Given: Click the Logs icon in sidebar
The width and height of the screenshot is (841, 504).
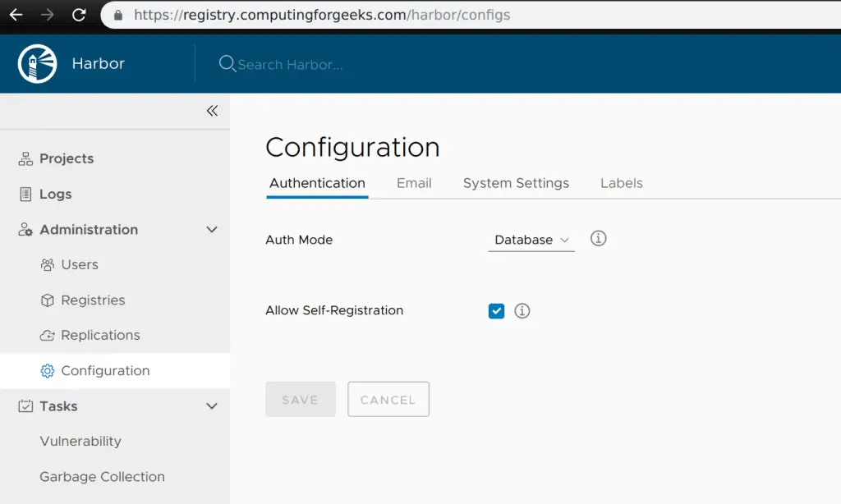Looking at the screenshot, I should [x=25, y=194].
